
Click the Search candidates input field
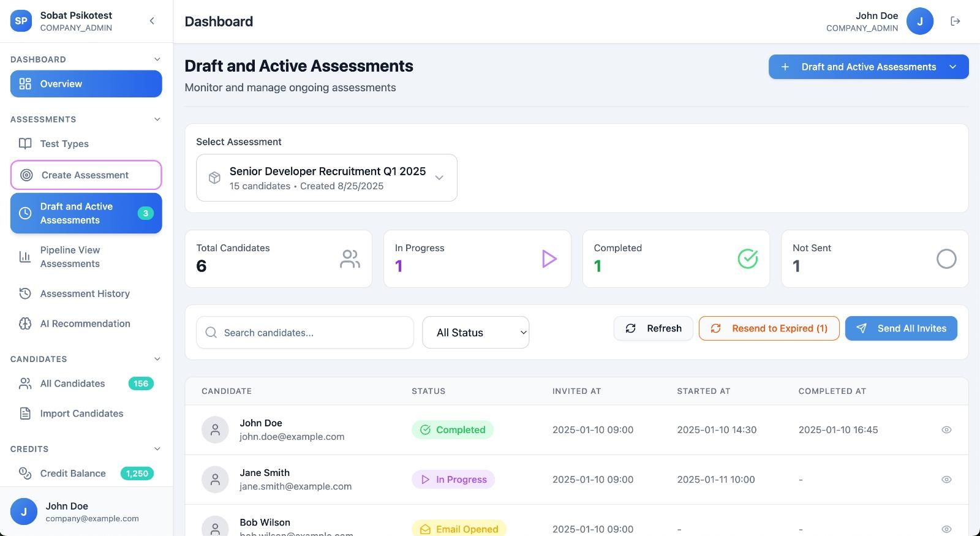[x=305, y=333]
